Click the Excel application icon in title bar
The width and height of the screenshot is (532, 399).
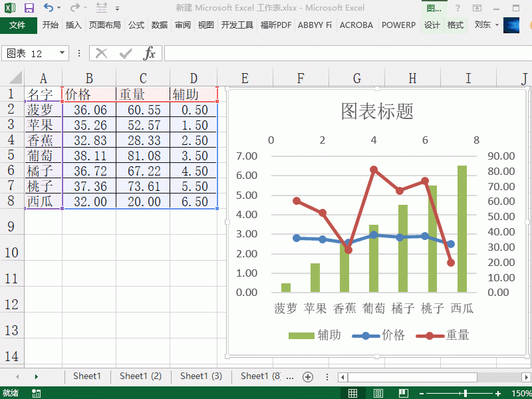point(9,7)
